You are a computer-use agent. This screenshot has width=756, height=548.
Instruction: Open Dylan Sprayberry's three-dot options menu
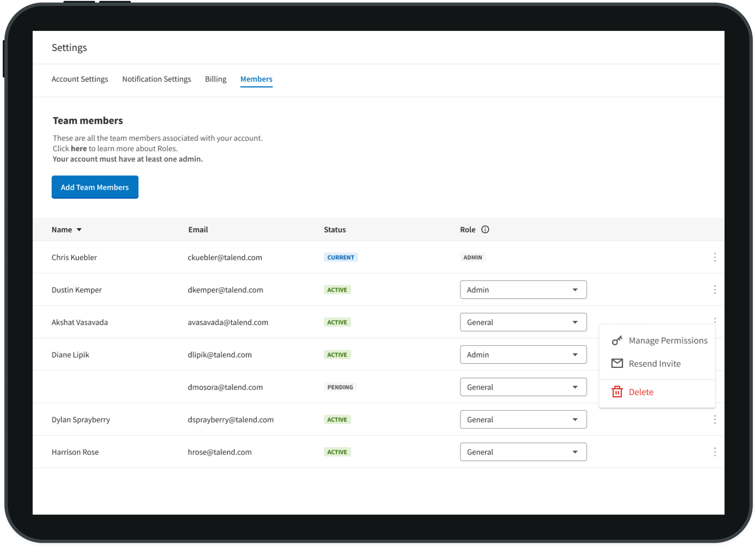pos(715,419)
